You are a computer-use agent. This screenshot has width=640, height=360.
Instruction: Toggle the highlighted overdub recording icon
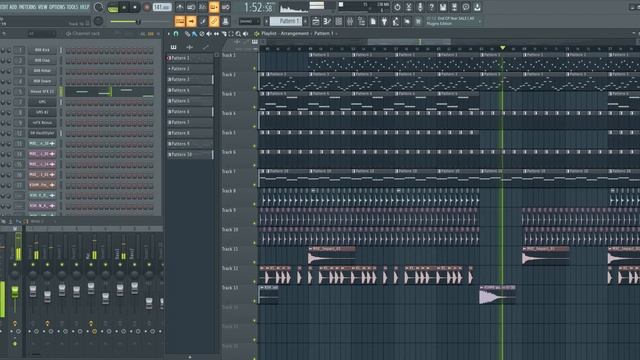(x=214, y=7)
